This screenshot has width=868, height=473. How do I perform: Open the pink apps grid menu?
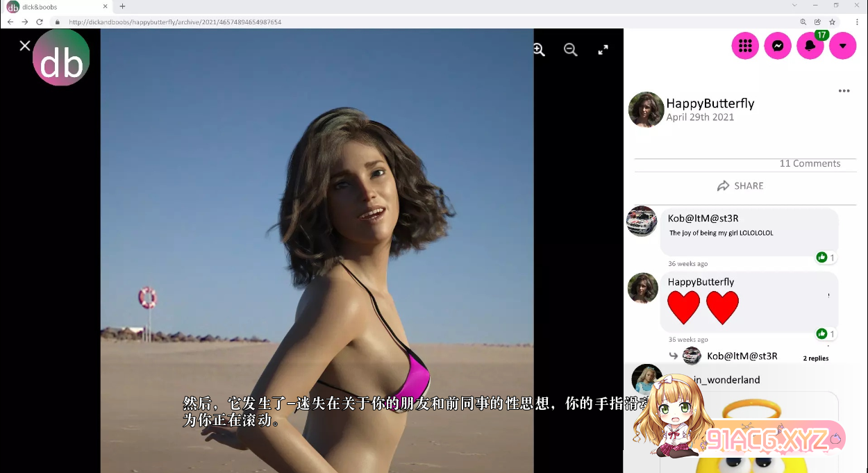tap(744, 45)
